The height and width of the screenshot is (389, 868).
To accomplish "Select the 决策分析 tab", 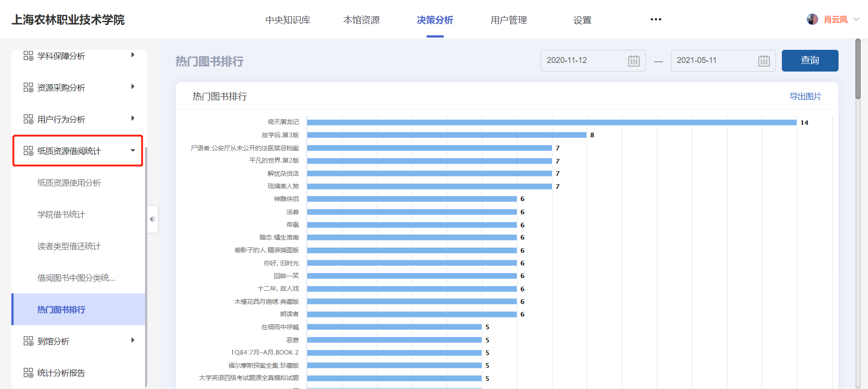I will [x=435, y=20].
